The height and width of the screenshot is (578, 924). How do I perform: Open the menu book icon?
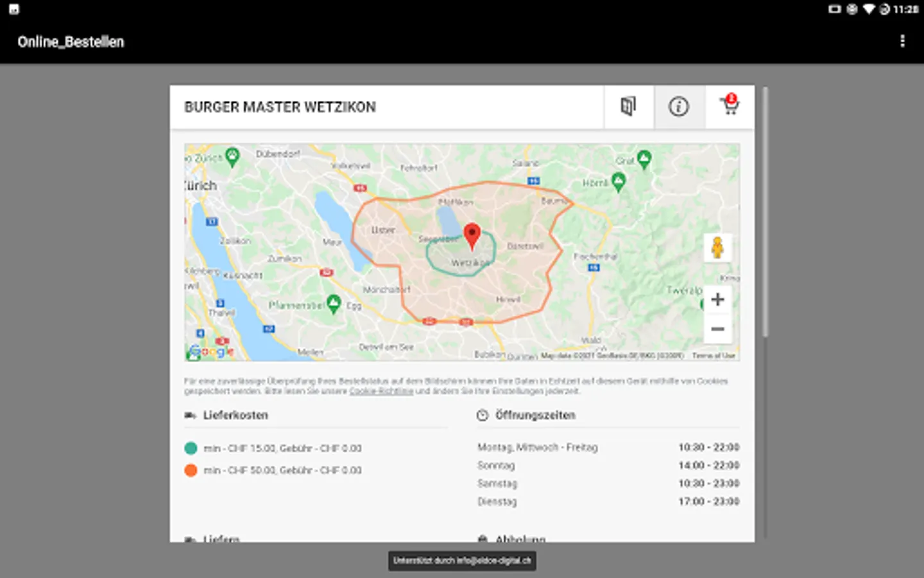tap(628, 107)
